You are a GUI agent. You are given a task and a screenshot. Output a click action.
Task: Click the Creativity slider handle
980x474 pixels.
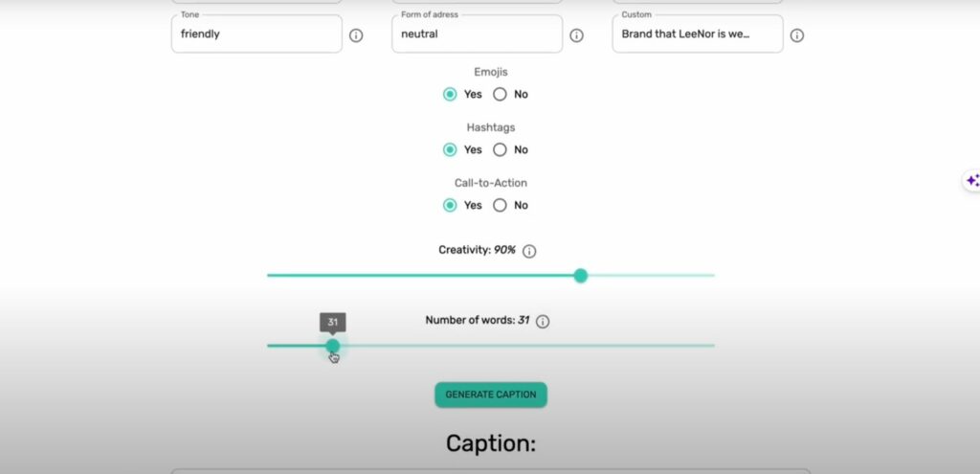click(581, 276)
